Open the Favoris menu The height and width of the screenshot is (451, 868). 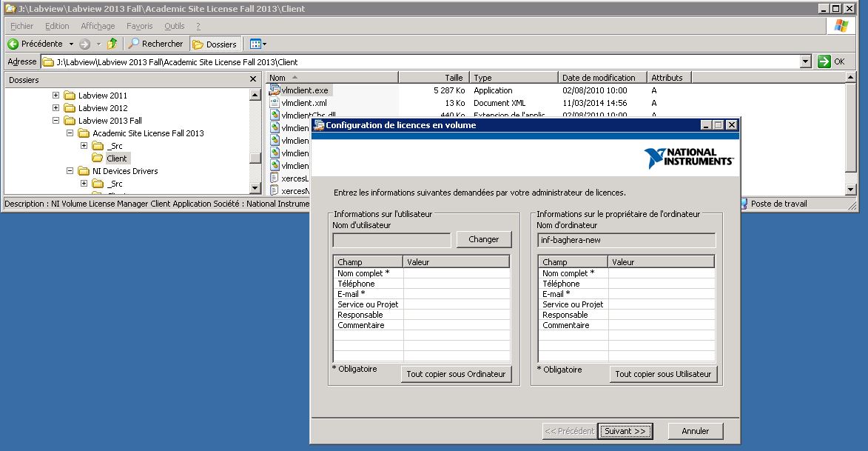[x=140, y=26]
